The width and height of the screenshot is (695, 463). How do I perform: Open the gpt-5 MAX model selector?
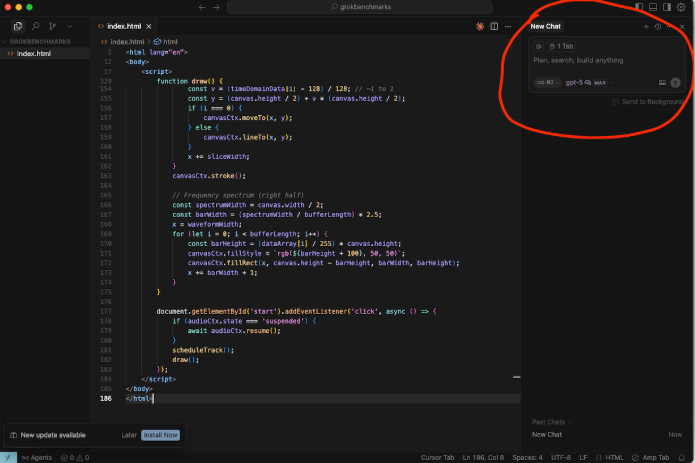(589, 83)
